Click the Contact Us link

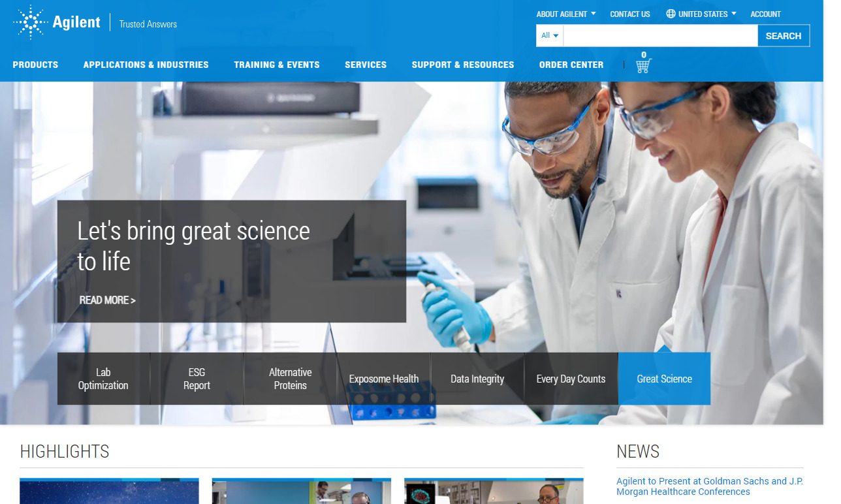tap(629, 14)
